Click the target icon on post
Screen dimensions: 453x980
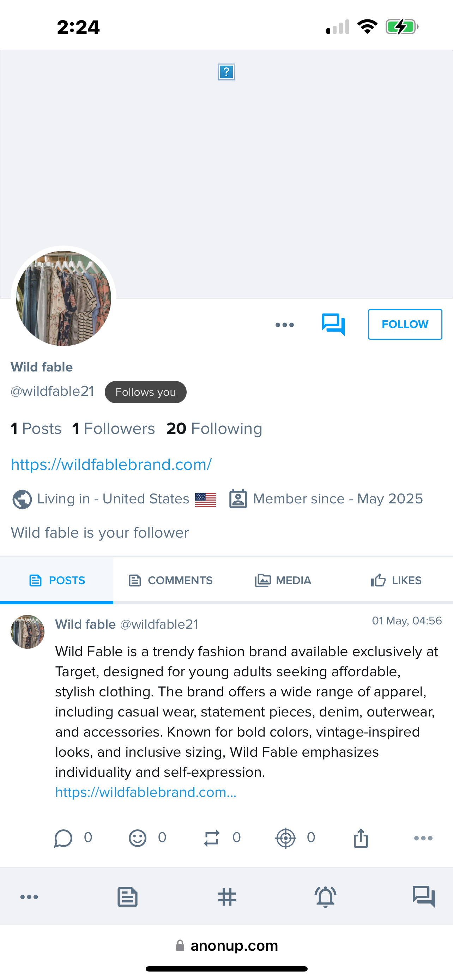pyautogui.click(x=286, y=838)
